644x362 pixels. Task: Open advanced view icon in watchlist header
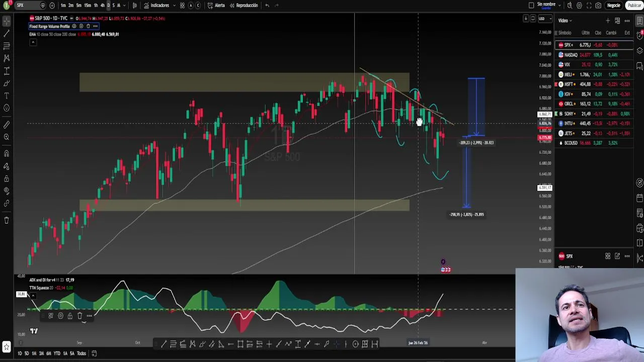618,21
